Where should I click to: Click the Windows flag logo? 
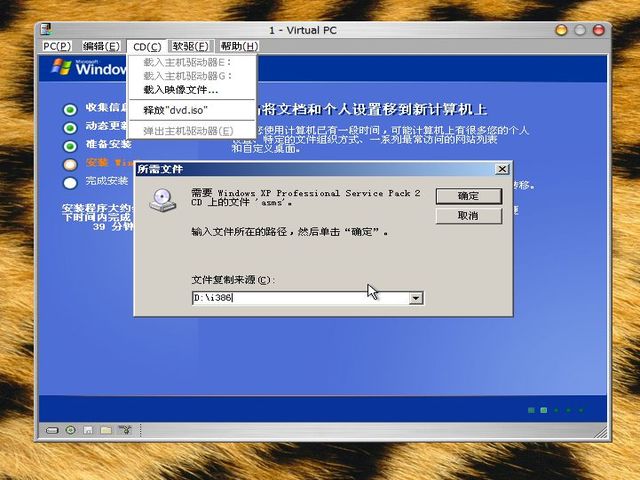pos(62,67)
